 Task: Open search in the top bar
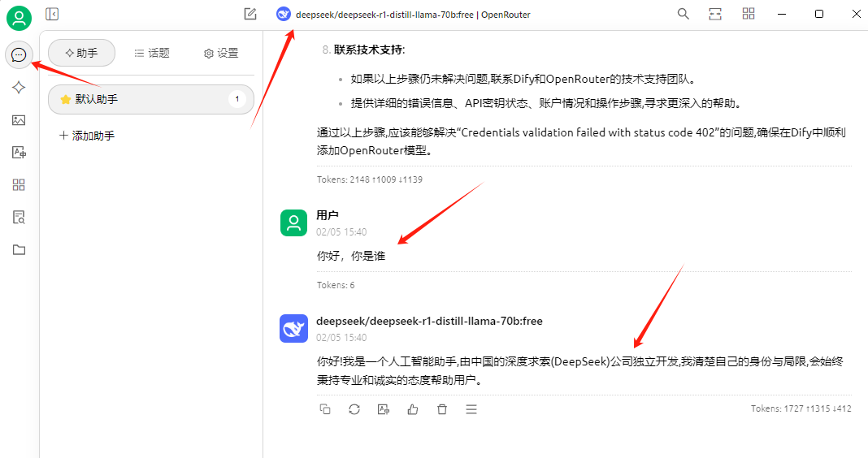pyautogui.click(x=684, y=14)
